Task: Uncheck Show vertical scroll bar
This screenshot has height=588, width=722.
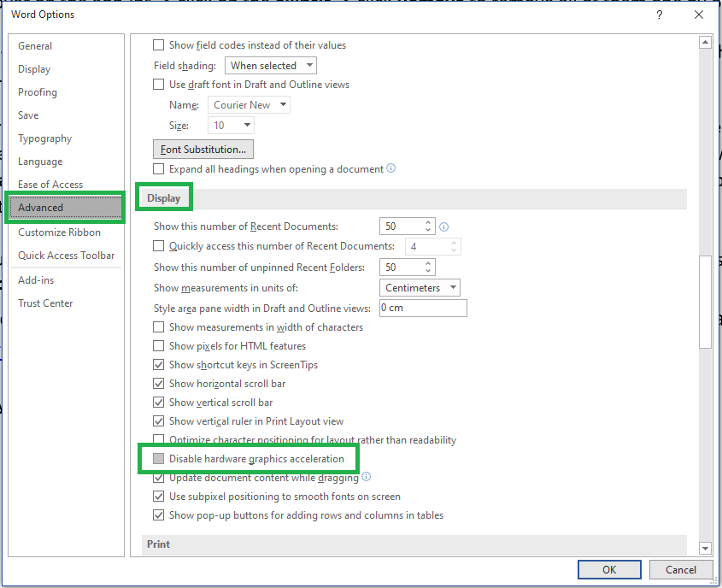Action: tap(158, 403)
